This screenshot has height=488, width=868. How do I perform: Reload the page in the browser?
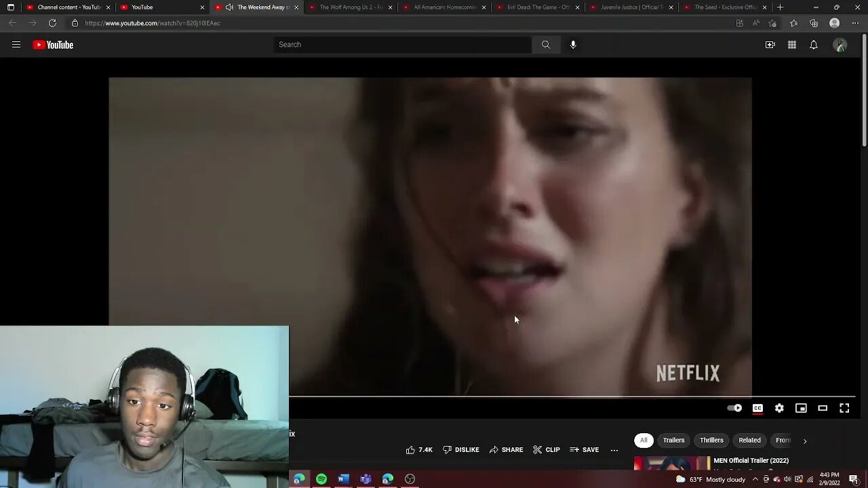pyautogui.click(x=52, y=23)
